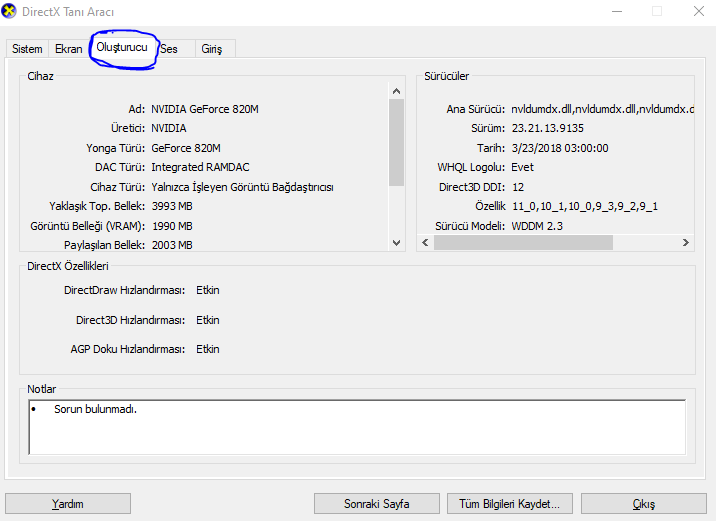Click the Sorun bulunmadı note
The height and width of the screenshot is (521, 716).
95,409
